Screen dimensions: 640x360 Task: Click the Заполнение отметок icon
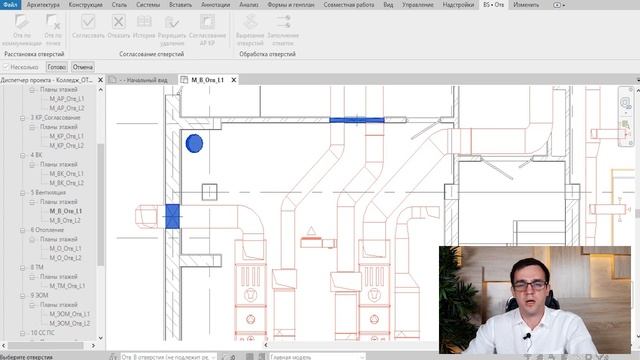coord(283,22)
